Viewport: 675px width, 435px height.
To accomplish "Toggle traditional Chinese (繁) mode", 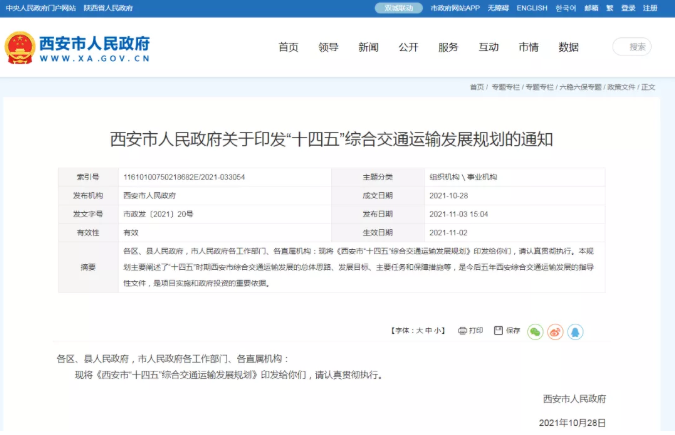I will point(611,8).
